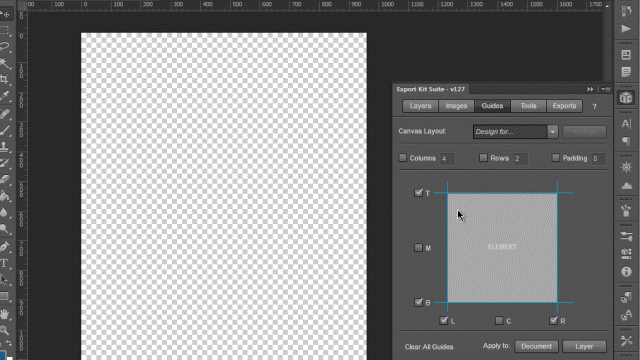Uncheck the R right guide checkbox

553,320
